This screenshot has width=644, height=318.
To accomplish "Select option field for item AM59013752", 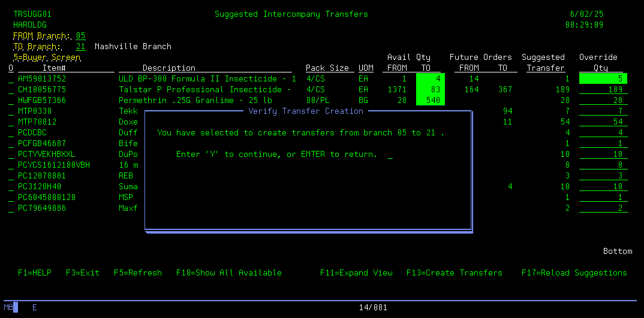I will [x=11, y=79].
